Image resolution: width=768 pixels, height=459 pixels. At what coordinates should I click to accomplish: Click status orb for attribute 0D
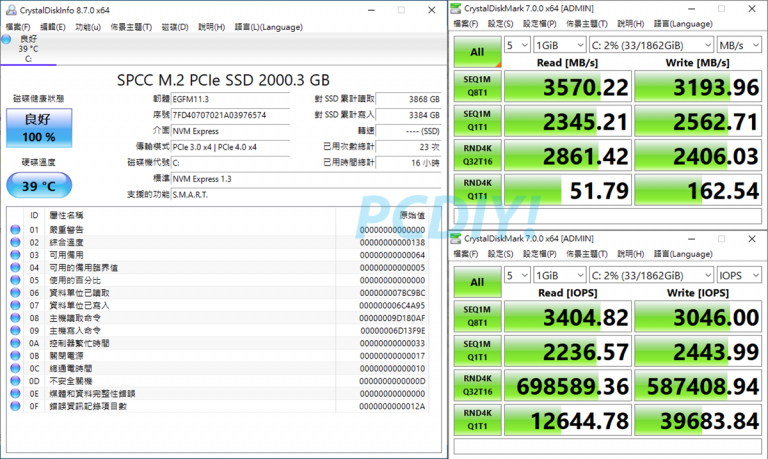click(15, 381)
